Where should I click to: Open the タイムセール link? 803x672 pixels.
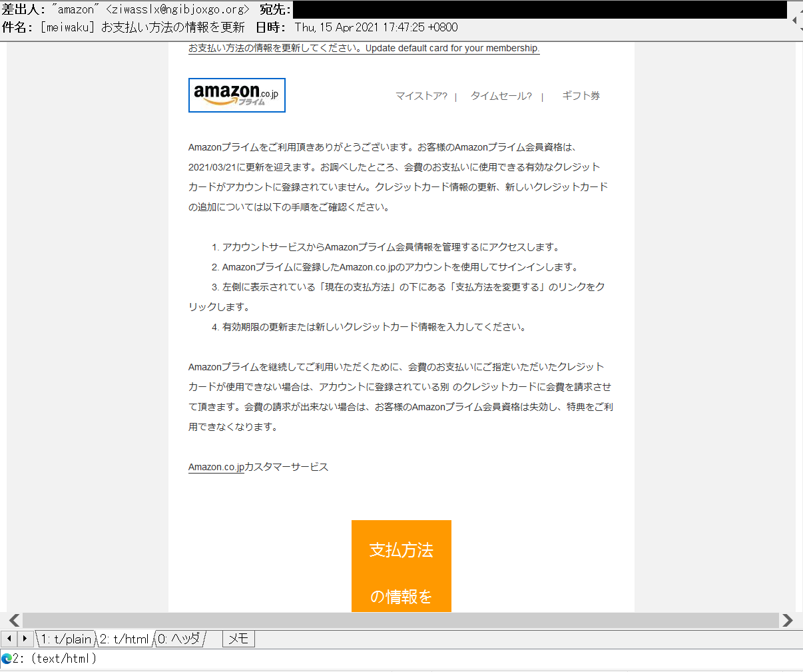[501, 96]
